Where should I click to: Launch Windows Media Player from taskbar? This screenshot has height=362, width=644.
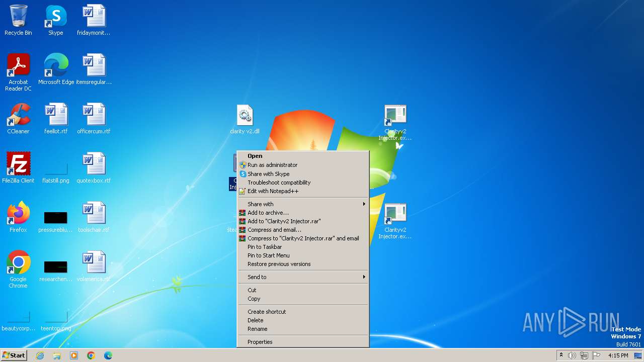tap(74, 355)
